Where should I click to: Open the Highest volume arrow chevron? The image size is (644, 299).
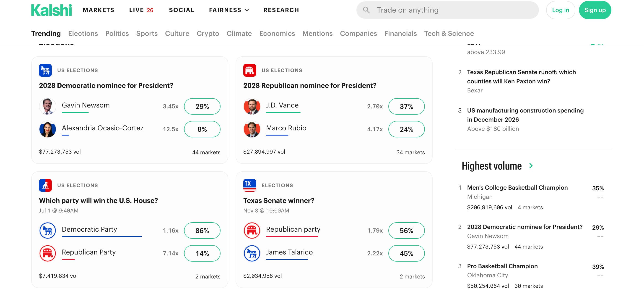tap(531, 166)
